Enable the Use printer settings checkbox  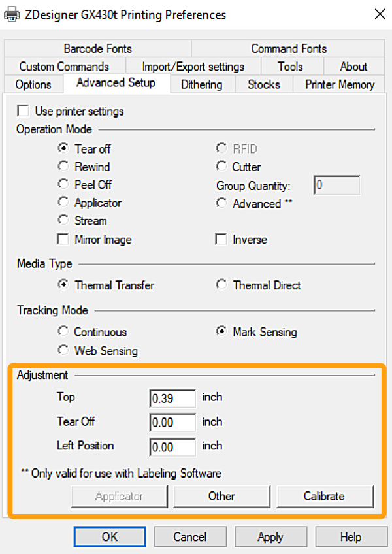[23, 111]
